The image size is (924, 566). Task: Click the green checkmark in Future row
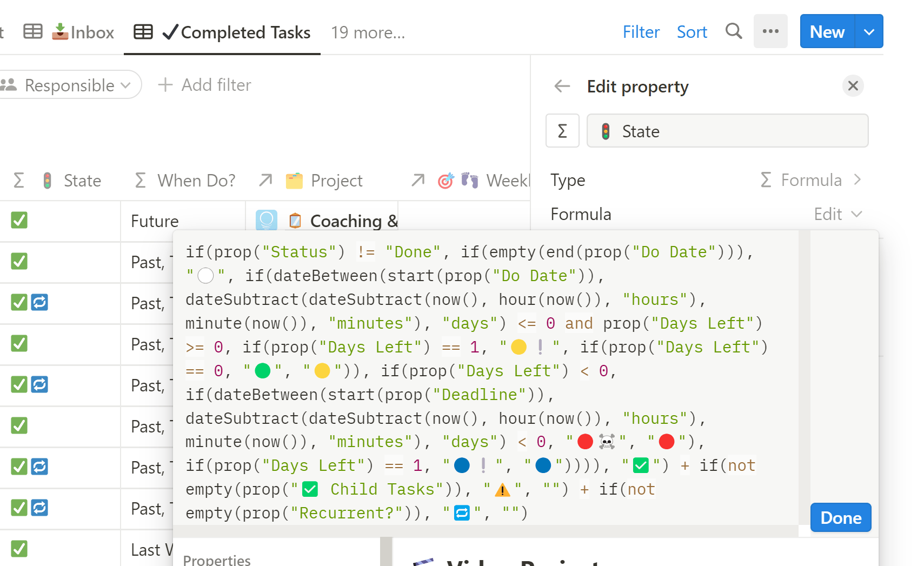(19, 221)
